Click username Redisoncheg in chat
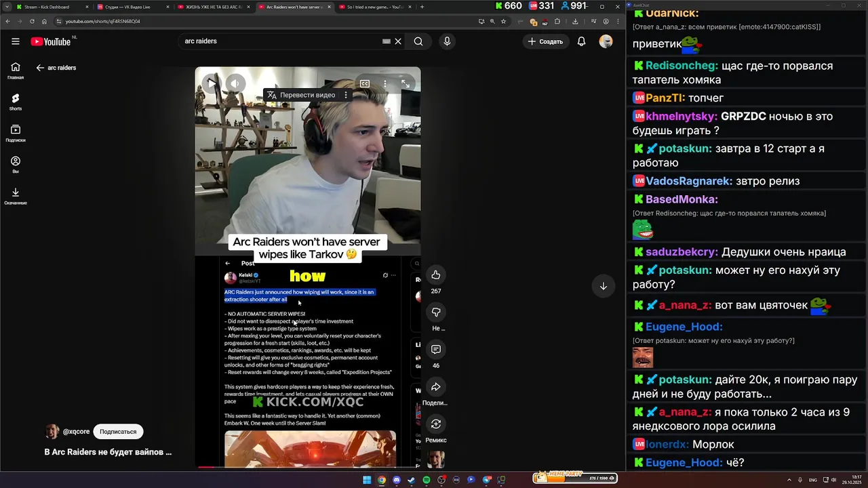Screen dimensions: 868x488 click(x=682, y=66)
